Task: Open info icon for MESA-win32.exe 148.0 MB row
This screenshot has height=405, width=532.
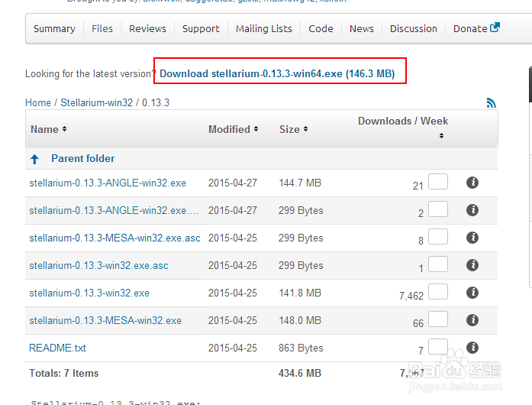Action: pyautogui.click(x=472, y=320)
